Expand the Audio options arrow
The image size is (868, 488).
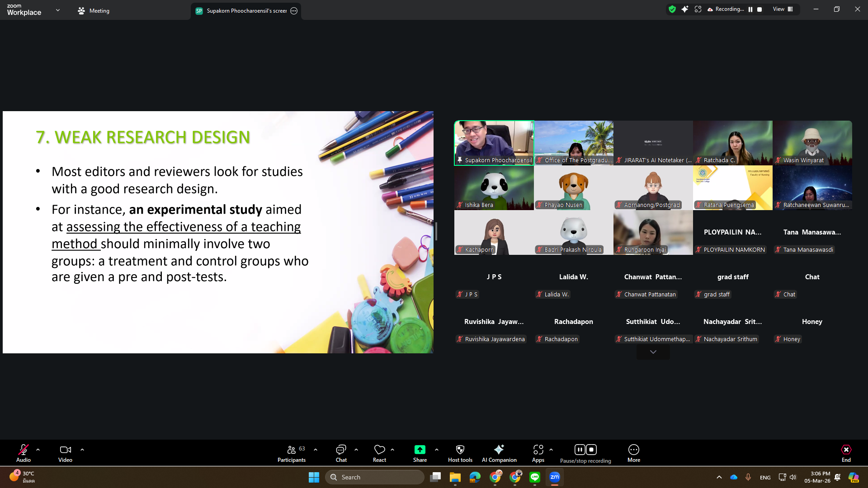pyautogui.click(x=38, y=450)
